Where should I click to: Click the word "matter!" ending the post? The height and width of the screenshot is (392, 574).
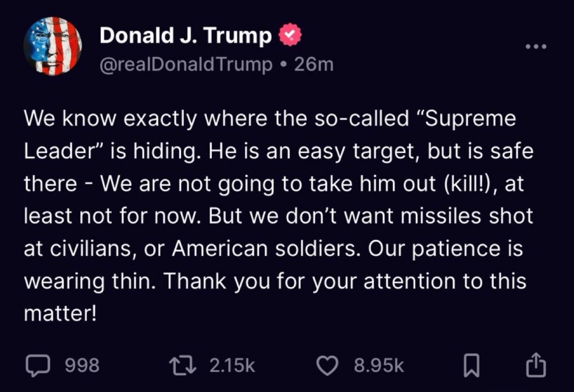pyautogui.click(x=61, y=313)
